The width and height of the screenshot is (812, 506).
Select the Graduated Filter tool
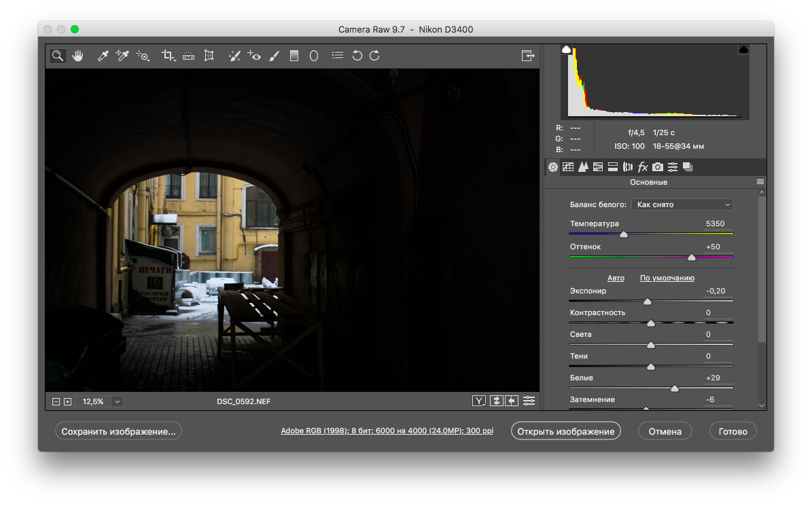coord(294,56)
